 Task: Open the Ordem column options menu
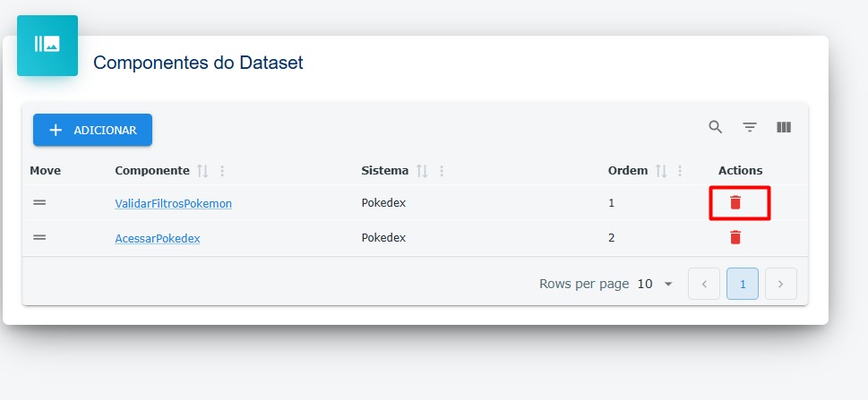point(680,171)
